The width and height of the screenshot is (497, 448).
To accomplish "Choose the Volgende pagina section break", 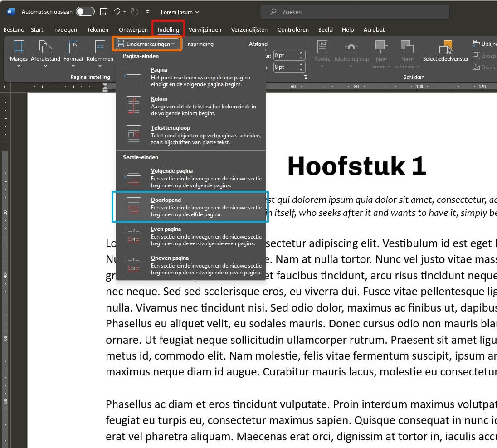I will pyautogui.click(x=190, y=178).
